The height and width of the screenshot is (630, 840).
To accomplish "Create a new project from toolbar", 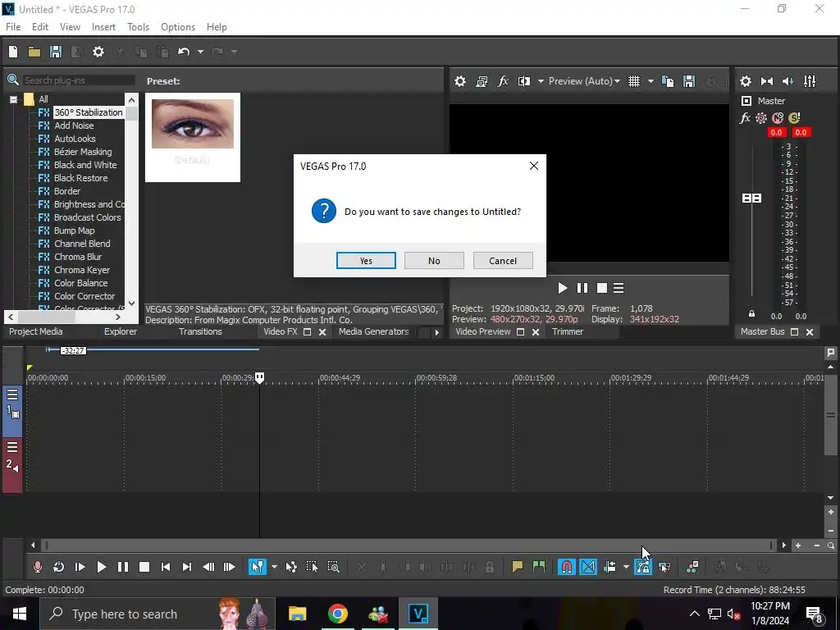I will coord(13,52).
